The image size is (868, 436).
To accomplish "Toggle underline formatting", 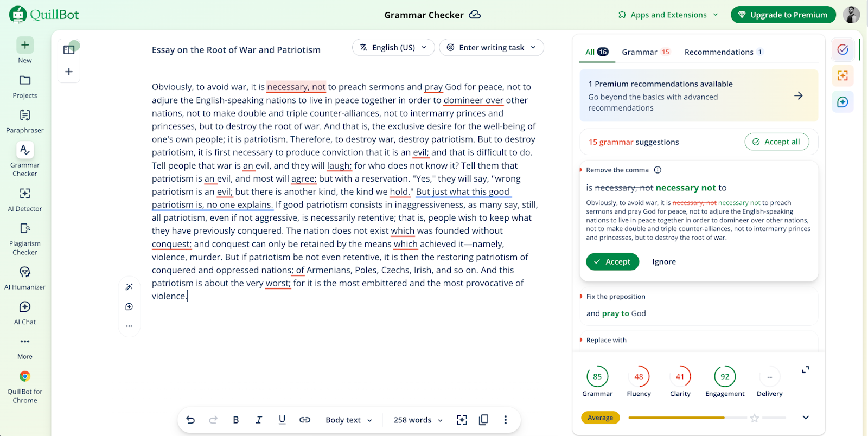I will tap(282, 420).
